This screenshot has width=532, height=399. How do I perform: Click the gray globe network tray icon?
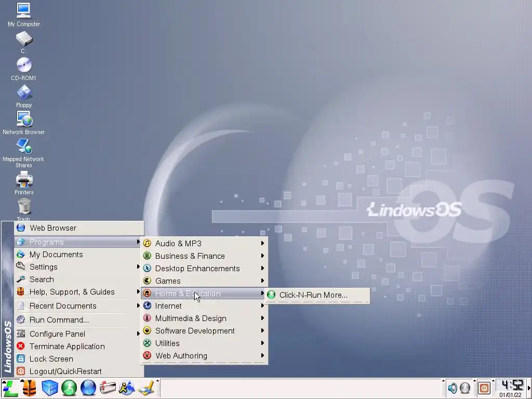(x=465, y=388)
